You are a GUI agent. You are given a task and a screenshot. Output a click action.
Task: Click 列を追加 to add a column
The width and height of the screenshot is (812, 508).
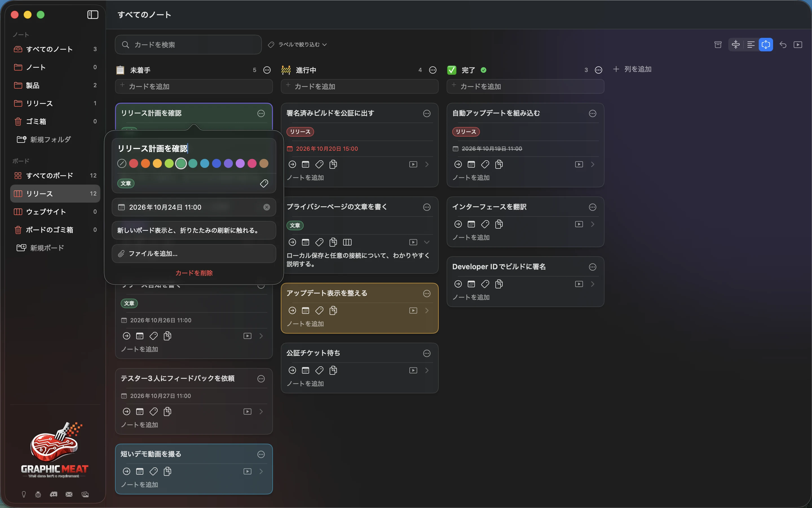[x=632, y=69]
